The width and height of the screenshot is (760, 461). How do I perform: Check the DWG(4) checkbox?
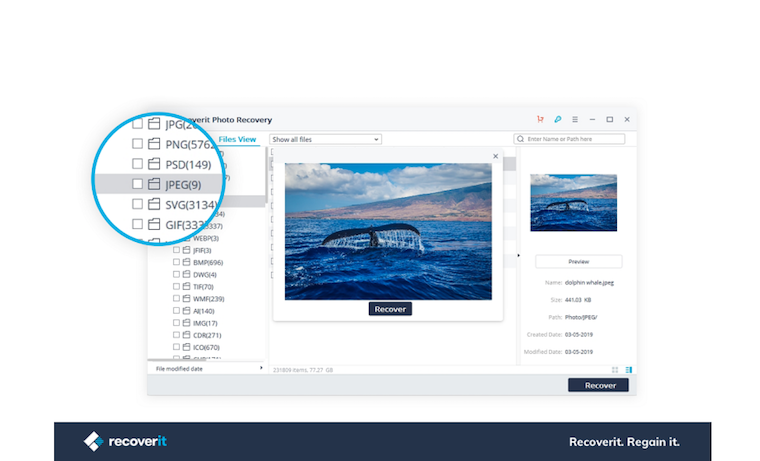tap(176, 274)
